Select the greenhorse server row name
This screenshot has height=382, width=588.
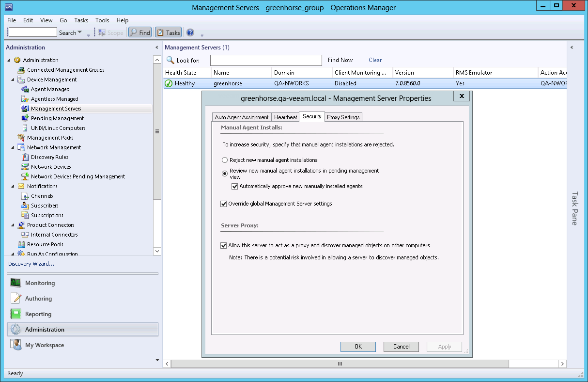[x=228, y=83]
